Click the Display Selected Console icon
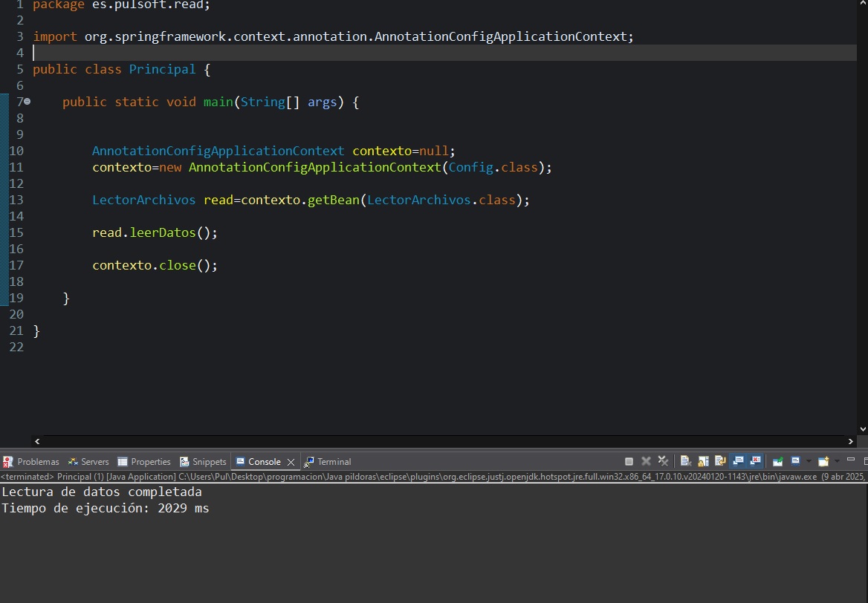Viewport: 868px width, 603px height. click(x=795, y=461)
